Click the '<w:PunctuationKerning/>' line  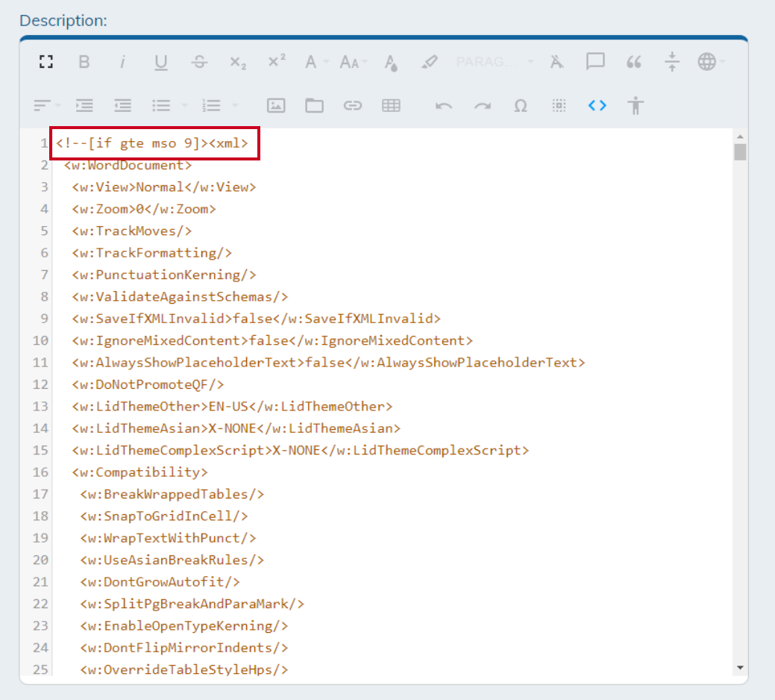tap(164, 275)
